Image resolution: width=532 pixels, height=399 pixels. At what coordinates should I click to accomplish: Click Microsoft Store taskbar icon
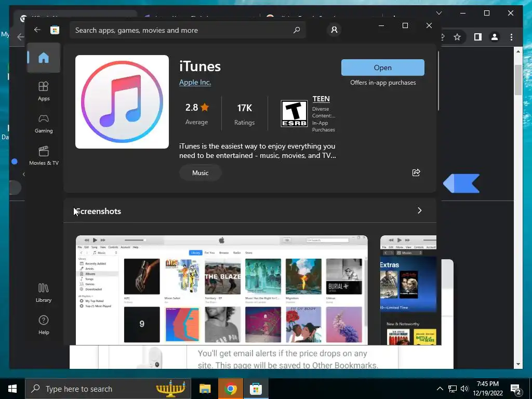(x=256, y=389)
